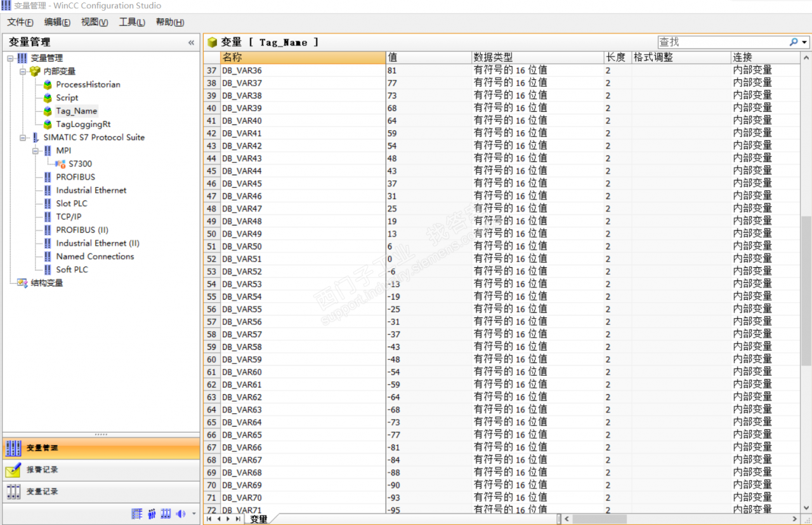Screen dimensions: 812x525
Task: Open the 编辑(E) menu
Action: 57,22
